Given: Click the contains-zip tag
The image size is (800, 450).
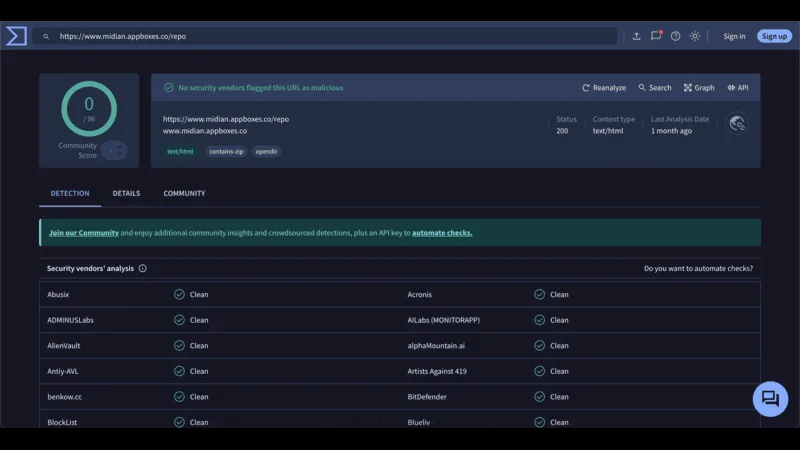Looking at the screenshot, I should pos(225,151).
